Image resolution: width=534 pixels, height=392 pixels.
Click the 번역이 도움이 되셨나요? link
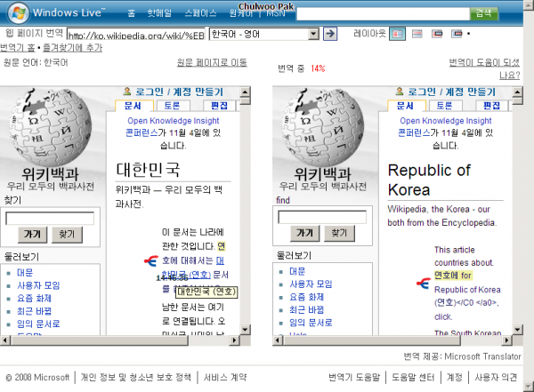point(484,68)
